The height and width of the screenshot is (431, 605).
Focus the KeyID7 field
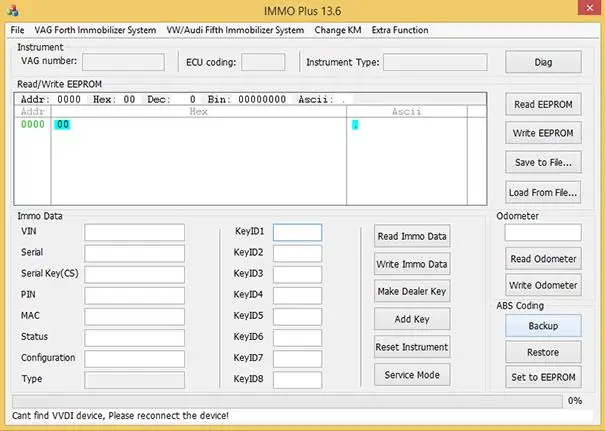(x=297, y=359)
